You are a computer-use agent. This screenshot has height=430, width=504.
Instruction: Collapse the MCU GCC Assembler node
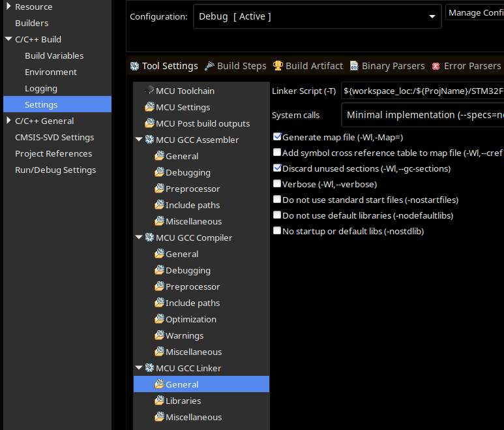139,139
